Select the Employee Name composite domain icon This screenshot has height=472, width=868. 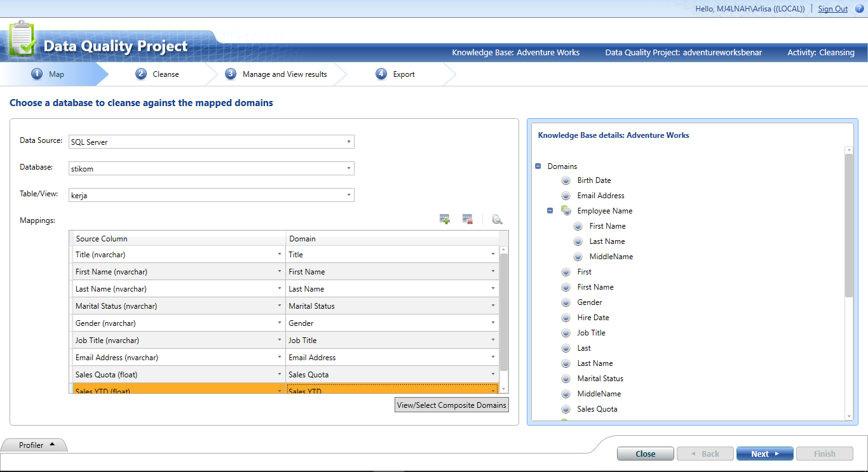pos(566,210)
